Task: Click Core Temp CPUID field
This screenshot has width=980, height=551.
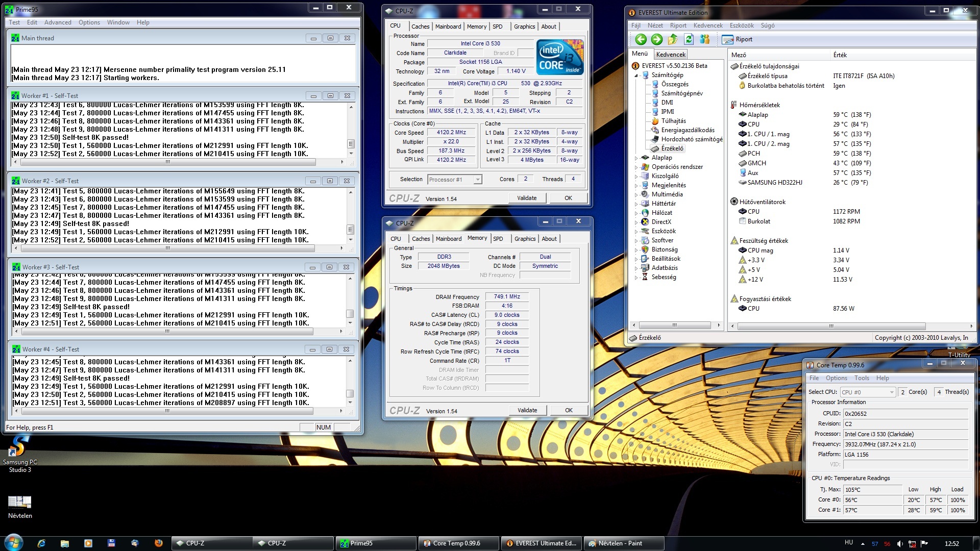Action: pyautogui.click(x=905, y=414)
